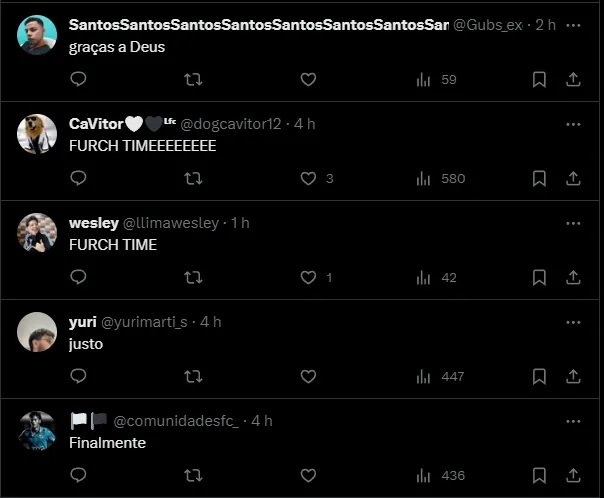604x498 pixels.
Task: Bookmark wesley's "FURCH TIME" tweet
Action: [x=539, y=277]
